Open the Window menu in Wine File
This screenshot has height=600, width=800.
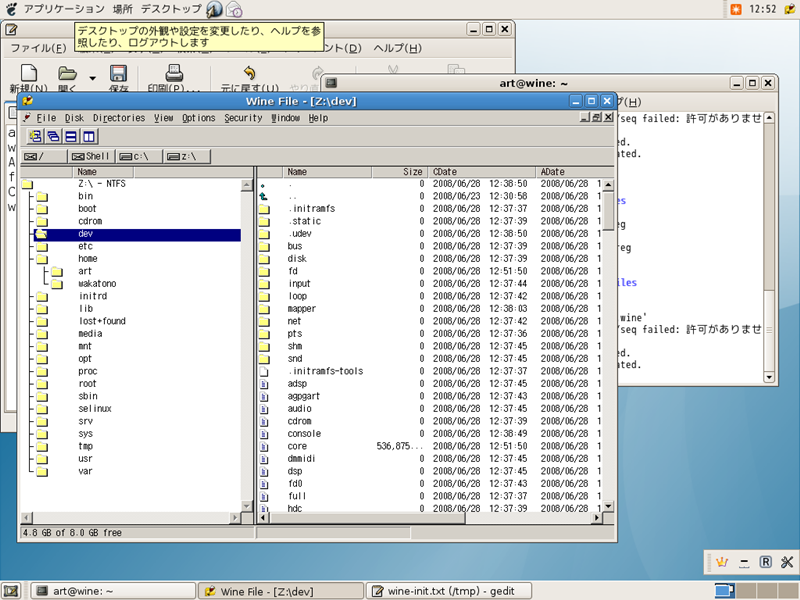point(285,118)
